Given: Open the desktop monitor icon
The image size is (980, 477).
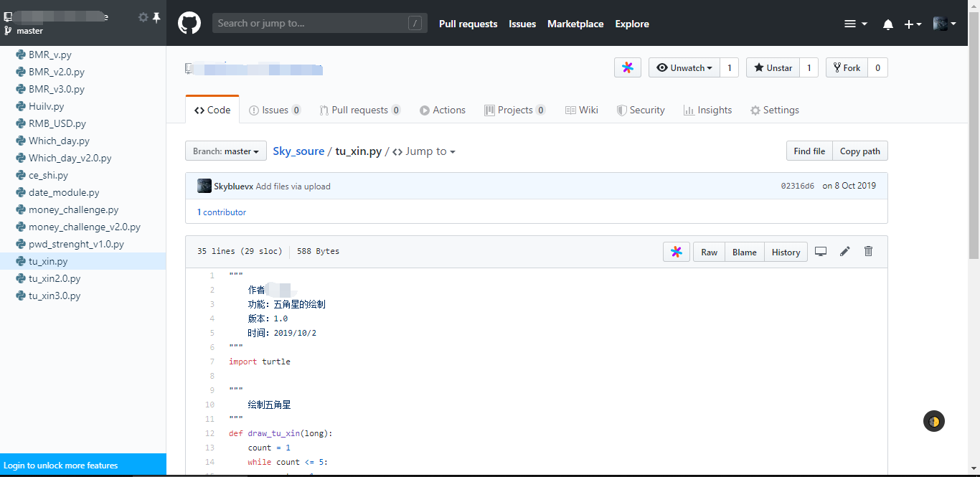Looking at the screenshot, I should click(x=821, y=252).
